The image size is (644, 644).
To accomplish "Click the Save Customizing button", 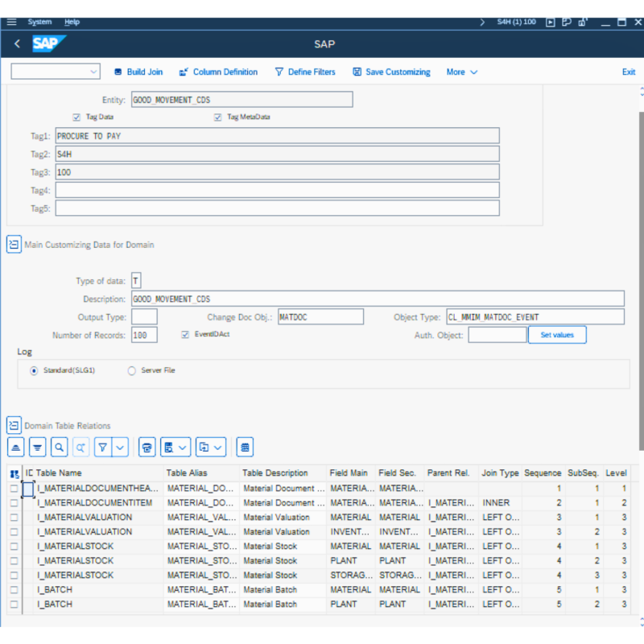I will [x=391, y=72].
